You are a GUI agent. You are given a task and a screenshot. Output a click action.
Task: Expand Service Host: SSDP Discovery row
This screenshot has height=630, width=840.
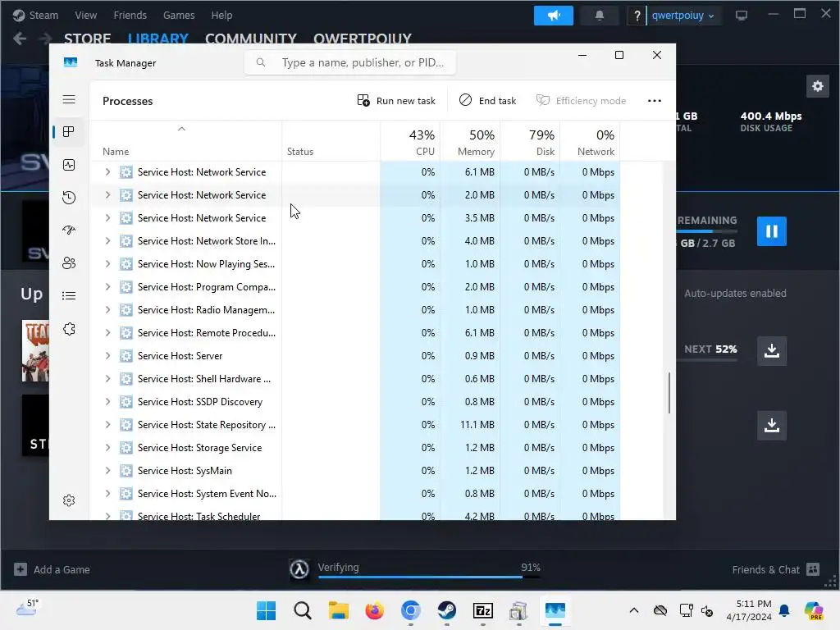(x=107, y=402)
